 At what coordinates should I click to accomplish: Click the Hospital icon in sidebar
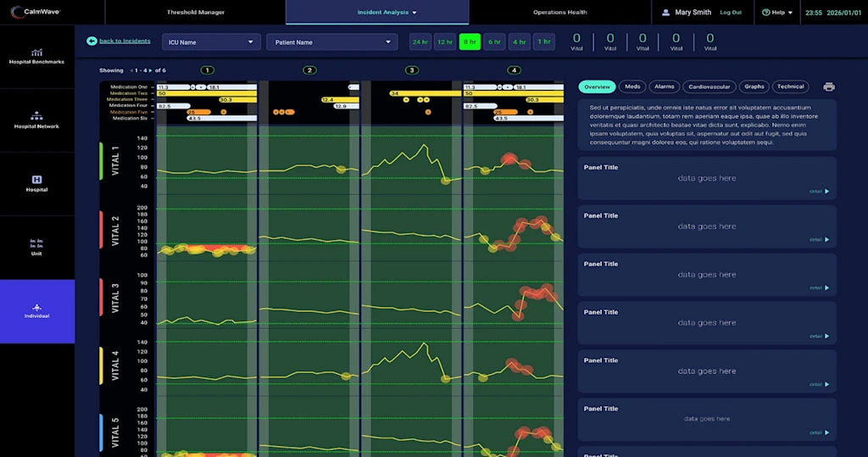click(36, 180)
